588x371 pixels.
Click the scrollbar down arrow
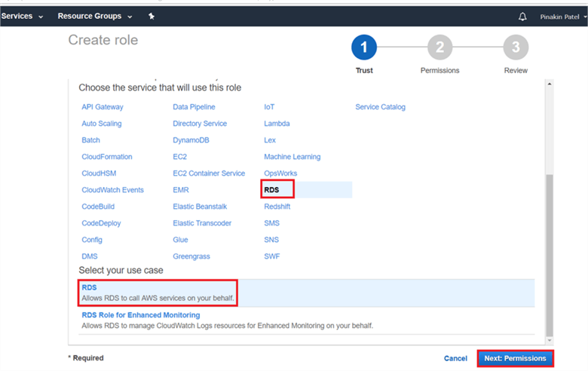[550, 340]
